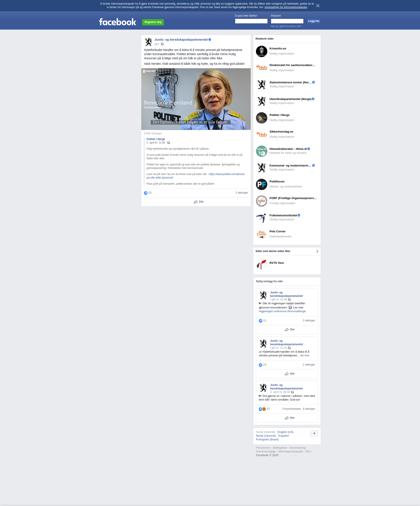Log in with the Logg inn button
Viewport: 420px width, 506px height.
[313, 21]
